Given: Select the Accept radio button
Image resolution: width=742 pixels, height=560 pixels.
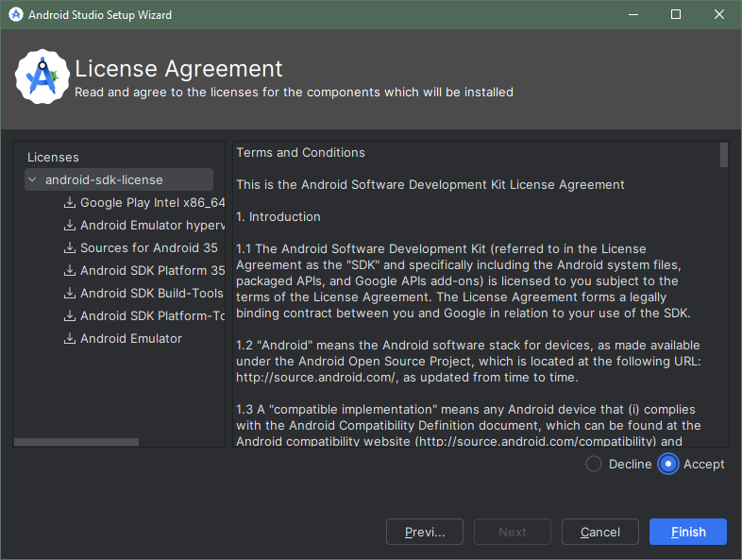Looking at the screenshot, I should pos(667,464).
